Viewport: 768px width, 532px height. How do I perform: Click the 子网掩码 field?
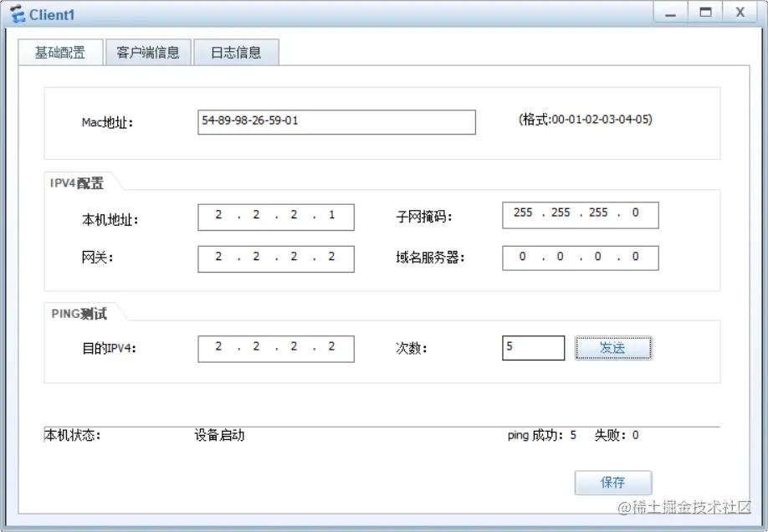coord(579,214)
